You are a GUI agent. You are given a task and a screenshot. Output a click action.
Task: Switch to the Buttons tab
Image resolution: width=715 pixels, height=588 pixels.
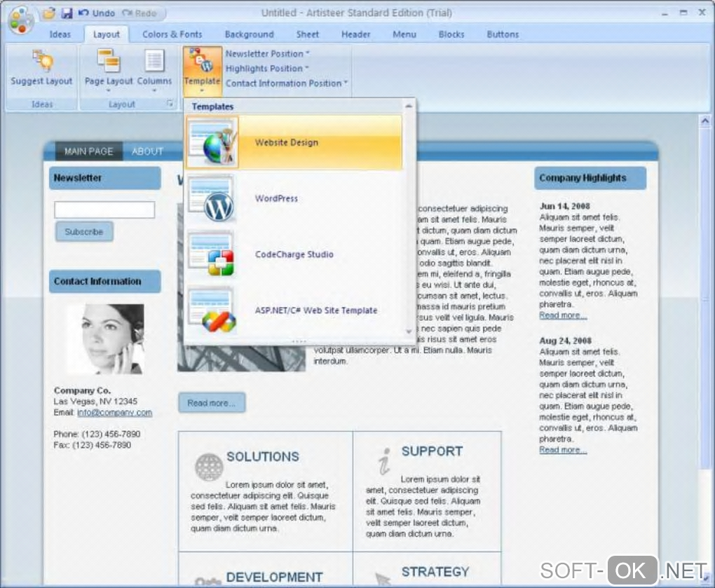tap(503, 34)
